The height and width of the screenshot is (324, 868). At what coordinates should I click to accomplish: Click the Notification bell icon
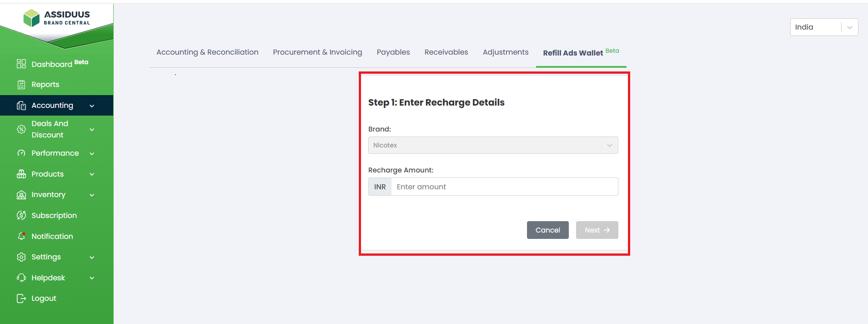tap(21, 236)
